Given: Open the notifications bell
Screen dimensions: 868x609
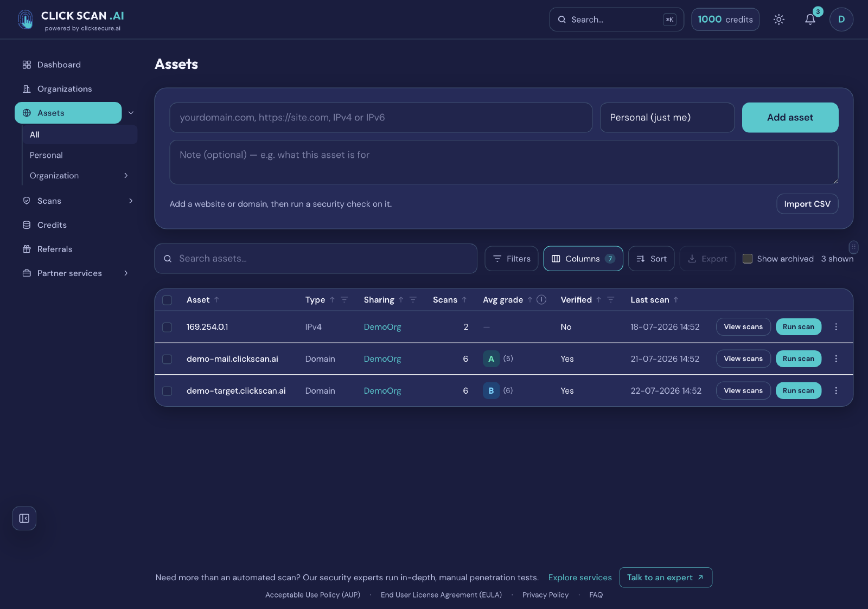Looking at the screenshot, I should click(810, 20).
